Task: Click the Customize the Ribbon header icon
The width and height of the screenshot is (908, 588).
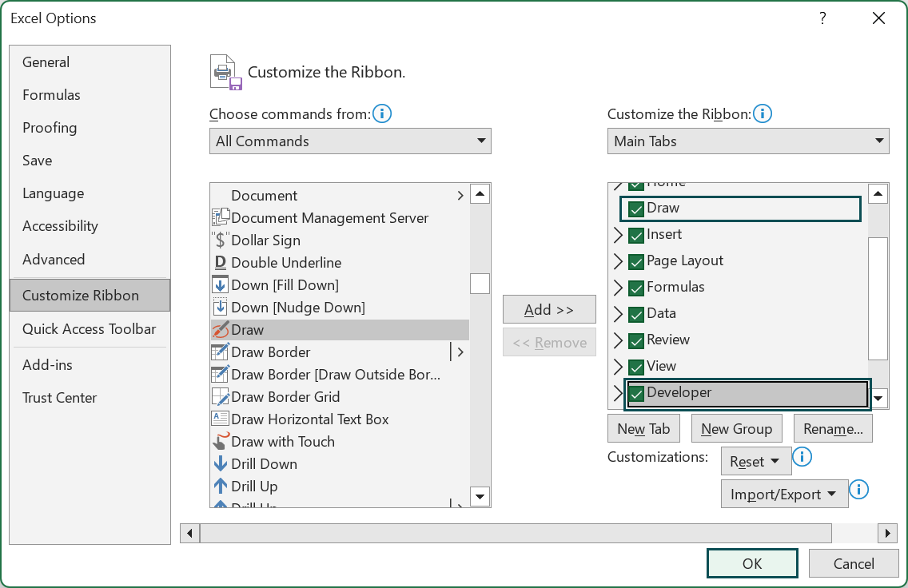Action: pyautogui.click(x=226, y=73)
